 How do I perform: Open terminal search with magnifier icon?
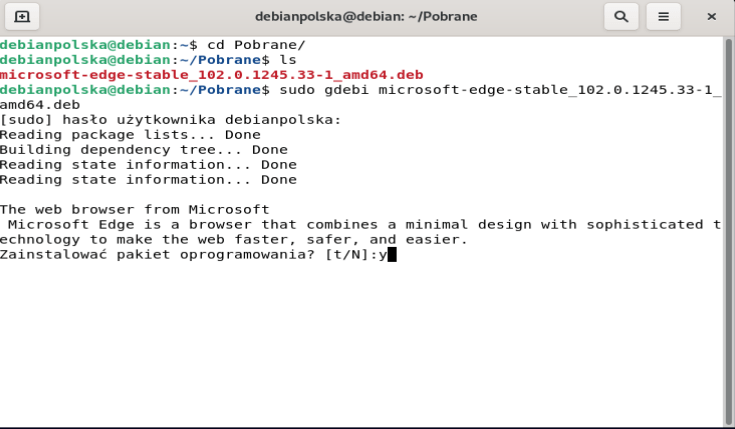(x=621, y=17)
